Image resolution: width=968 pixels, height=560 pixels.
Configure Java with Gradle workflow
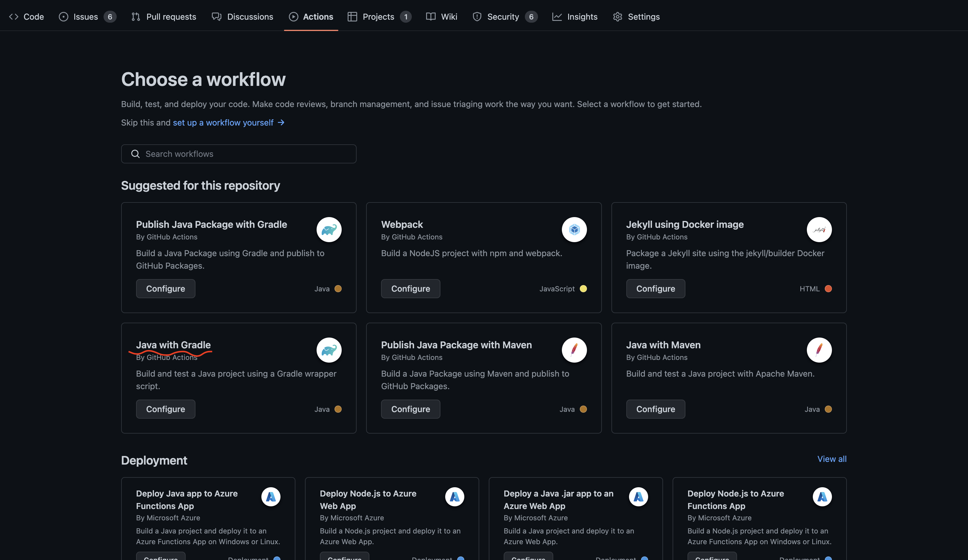pos(166,409)
